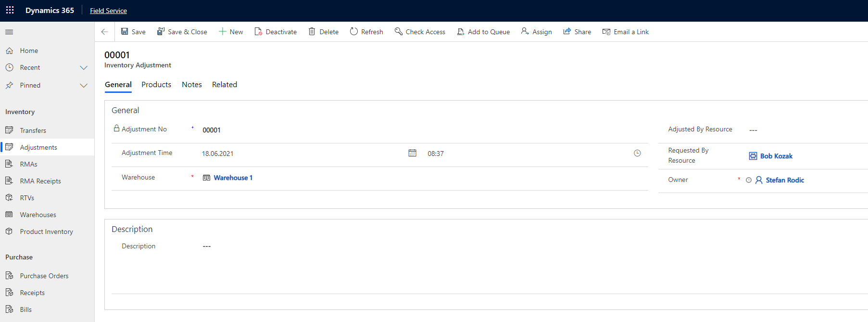Open the Field Service app link

tap(108, 11)
